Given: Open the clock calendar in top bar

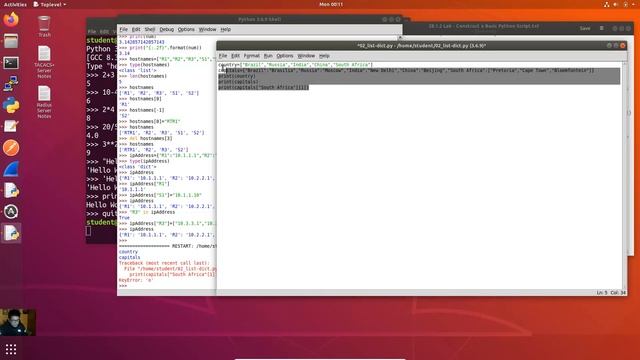Looking at the screenshot, I should click(331, 4).
